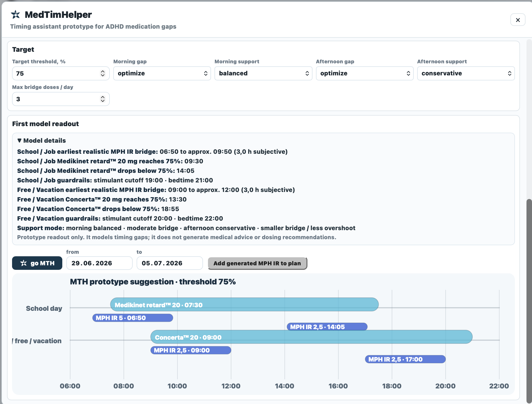The width and height of the screenshot is (532, 404).
Task: Click the 14:00 axis label
Action: [x=285, y=386]
